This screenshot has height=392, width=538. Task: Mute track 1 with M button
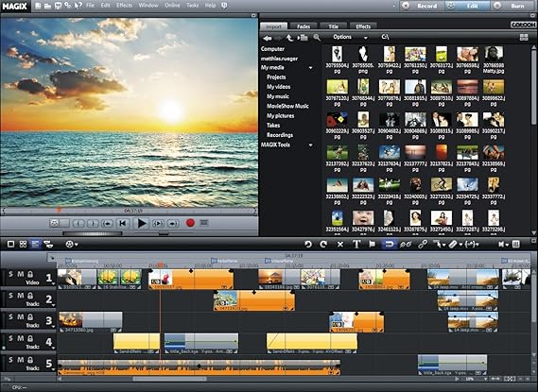click(x=21, y=274)
